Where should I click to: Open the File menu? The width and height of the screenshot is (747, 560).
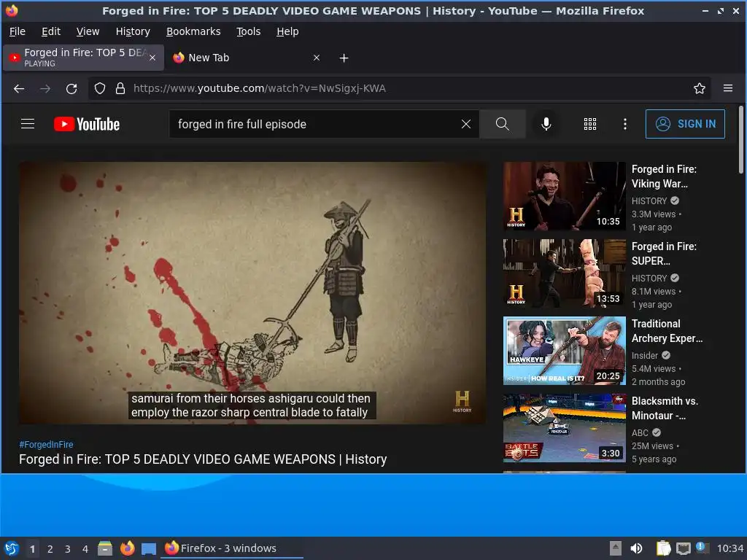pyautogui.click(x=18, y=31)
